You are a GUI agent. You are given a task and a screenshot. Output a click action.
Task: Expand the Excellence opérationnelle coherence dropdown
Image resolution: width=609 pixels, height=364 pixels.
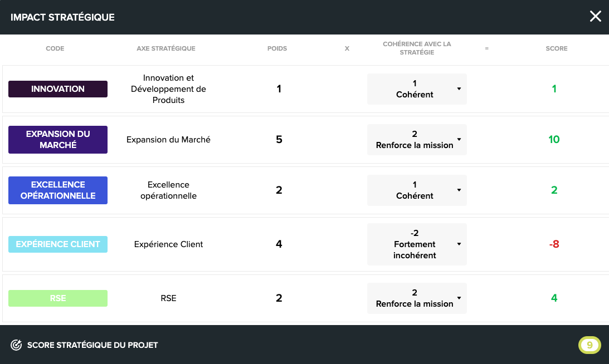point(417,190)
